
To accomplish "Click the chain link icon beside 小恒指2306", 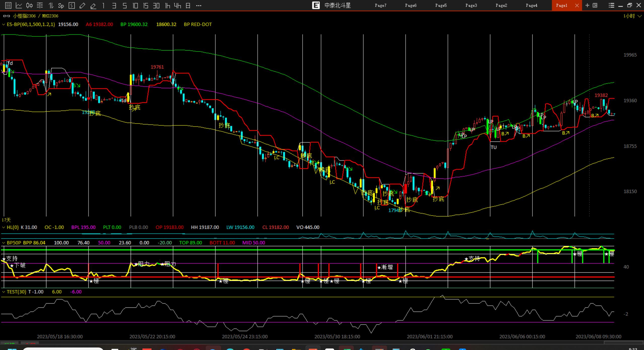I will click(7, 16).
